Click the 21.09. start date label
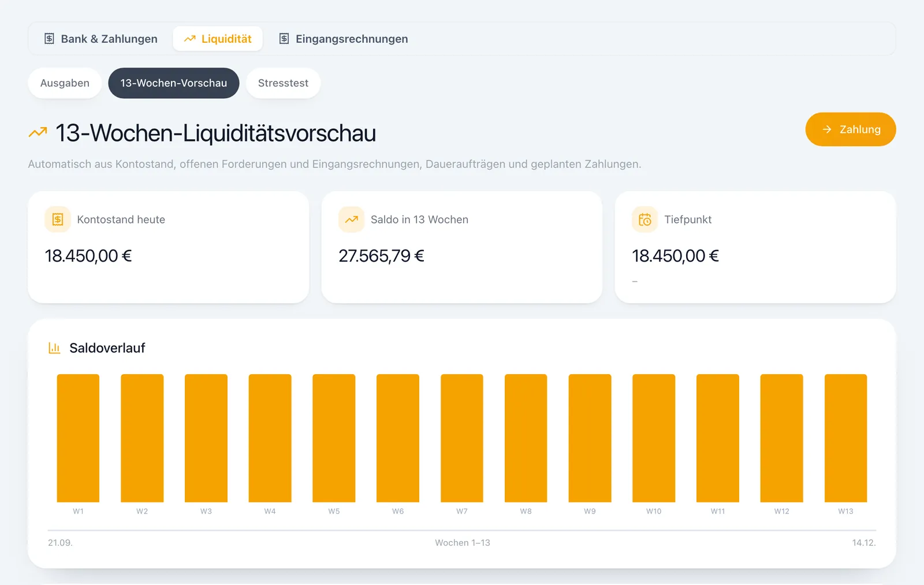 [x=60, y=543]
